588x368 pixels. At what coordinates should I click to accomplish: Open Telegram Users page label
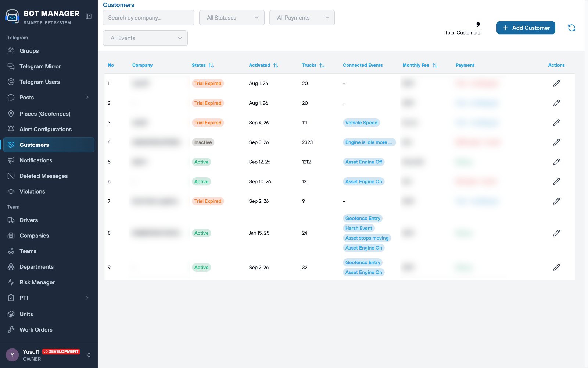coord(40,82)
